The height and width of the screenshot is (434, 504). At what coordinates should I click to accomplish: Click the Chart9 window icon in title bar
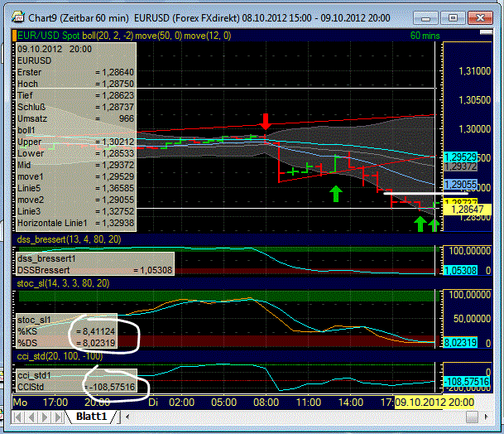tap(18, 17)
